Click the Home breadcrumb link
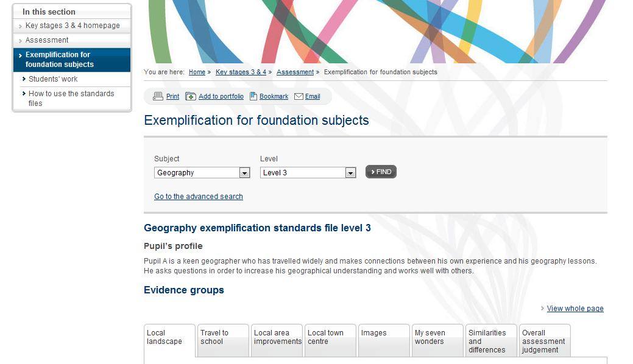The image size is (633, 364). 197,72
